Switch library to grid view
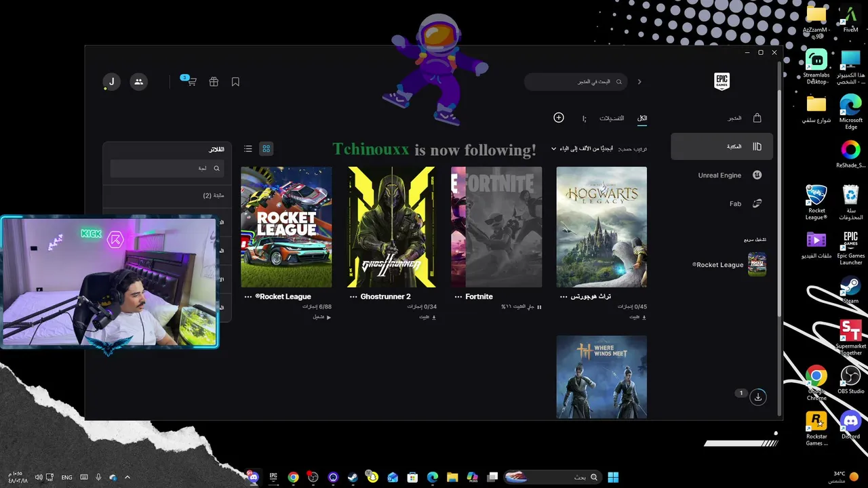Screen dimensions: 868x488 (x=267, y=148)
